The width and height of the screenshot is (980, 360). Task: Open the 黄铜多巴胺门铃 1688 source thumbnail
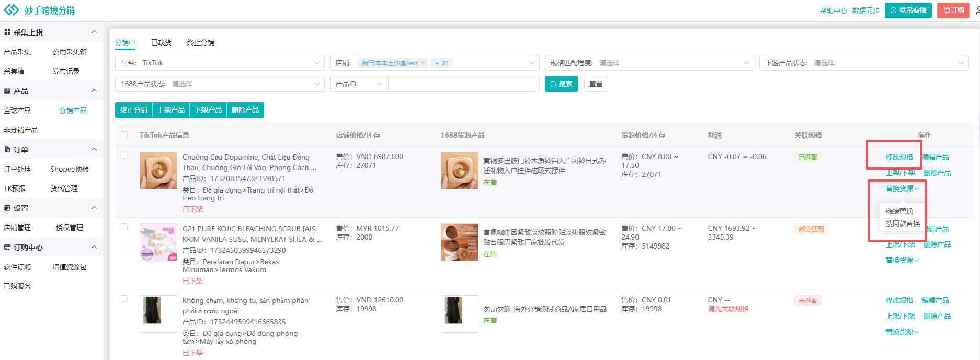pos(460,171)
